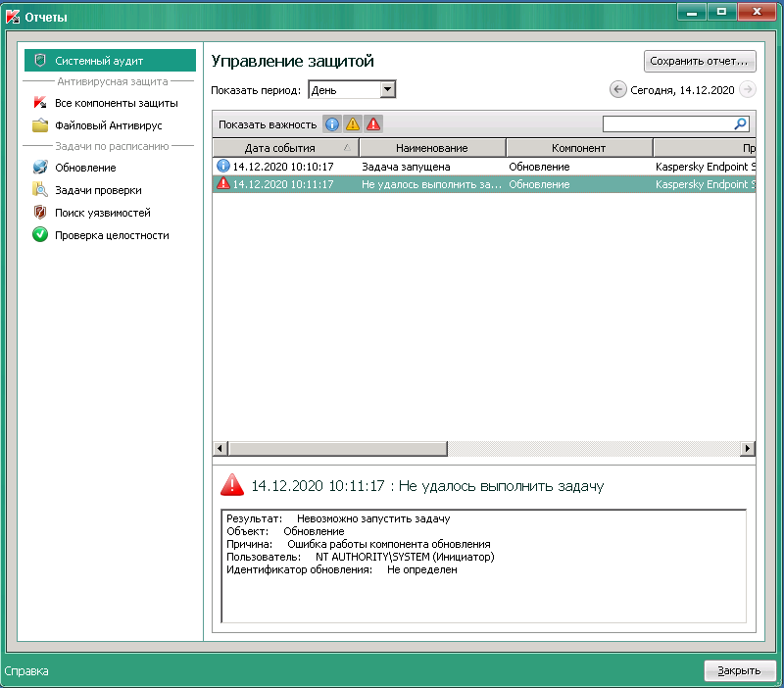Click the Scan tasks magnifier icon
784x688 pixels.
tap(40, 190)
